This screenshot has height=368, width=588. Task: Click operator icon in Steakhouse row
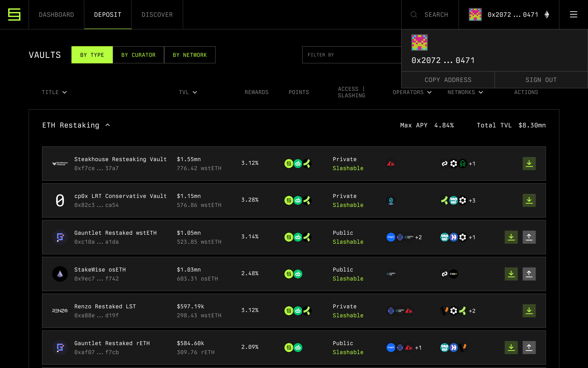pyautogui.click(x=391, y=164)
